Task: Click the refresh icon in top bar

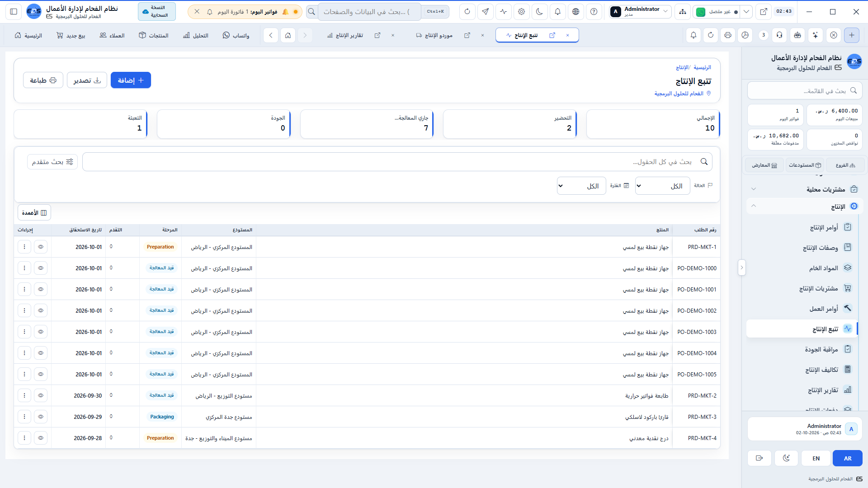Action: pos(467,12)
